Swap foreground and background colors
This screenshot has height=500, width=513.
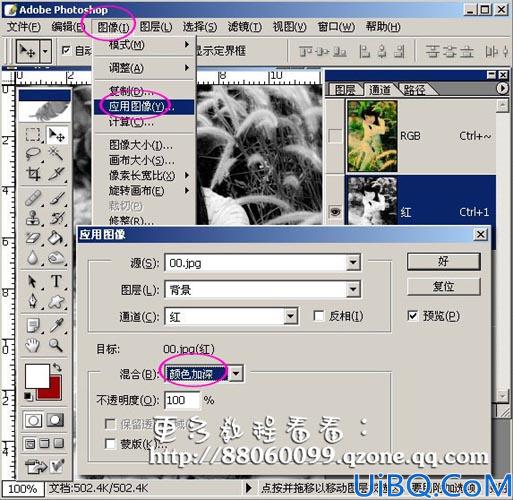click(57, 367)
